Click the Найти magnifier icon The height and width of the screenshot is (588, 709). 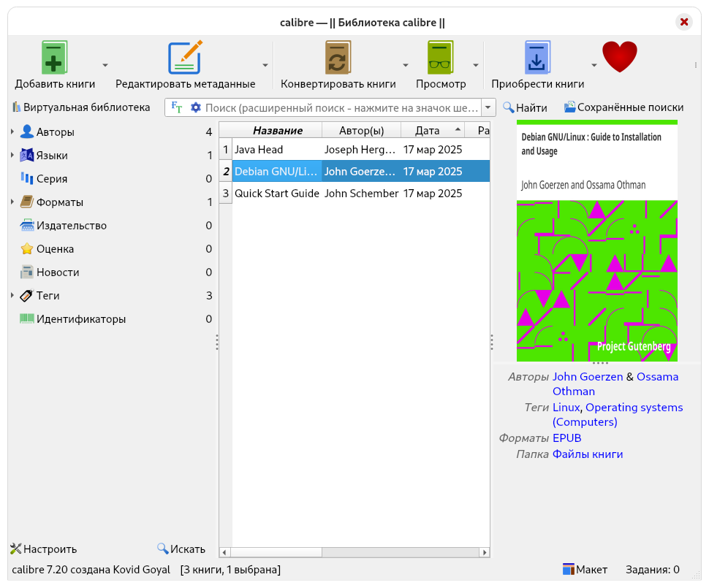[x=509, y=107]
